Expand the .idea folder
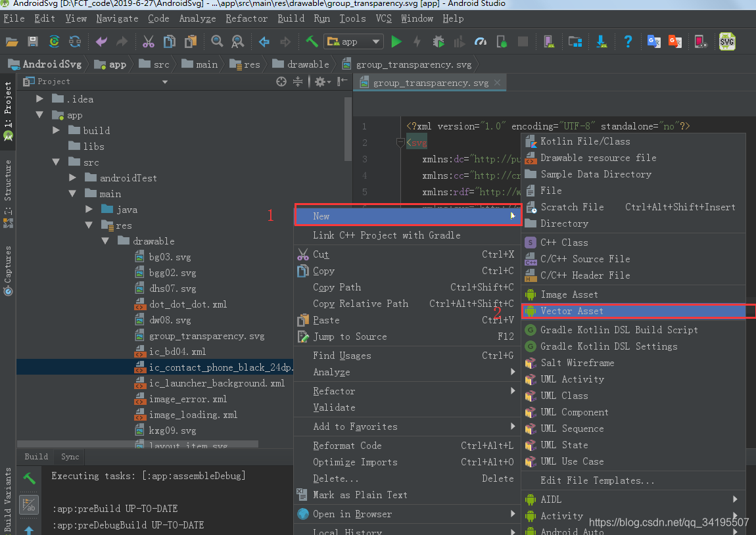 click(x=39, y=99)
